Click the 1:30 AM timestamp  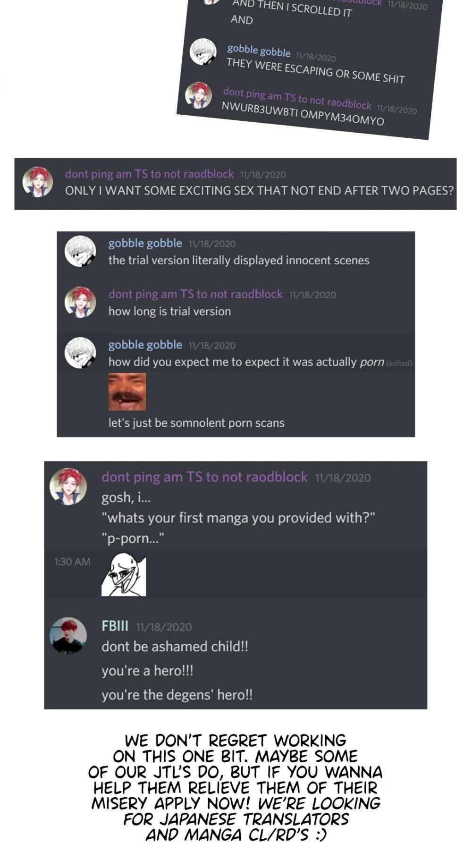pyautogui.click(x=72, y=562)
